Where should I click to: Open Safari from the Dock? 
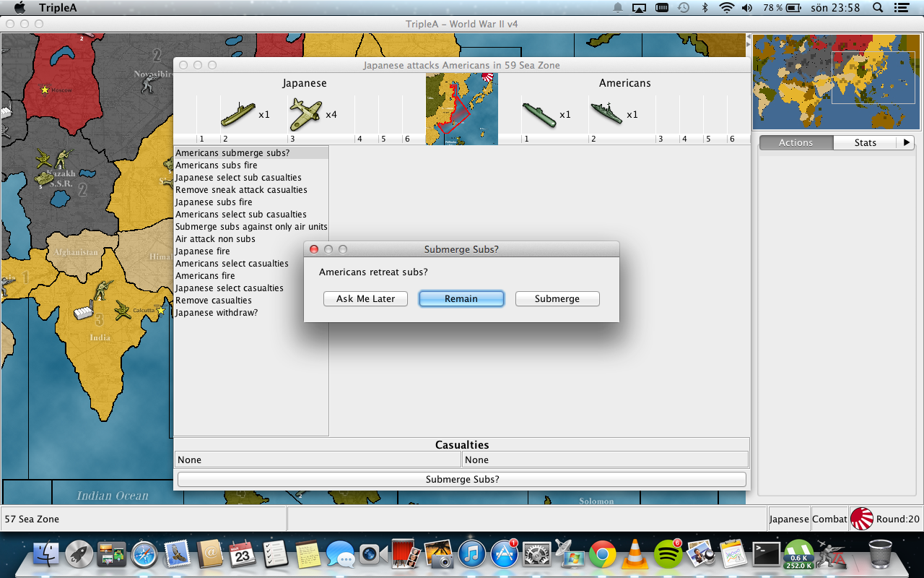144,554
